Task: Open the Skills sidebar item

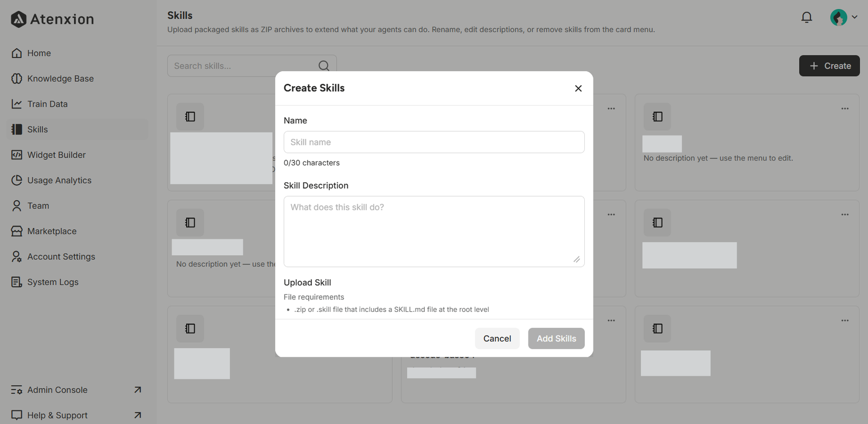Action: (x=77, y=130)
